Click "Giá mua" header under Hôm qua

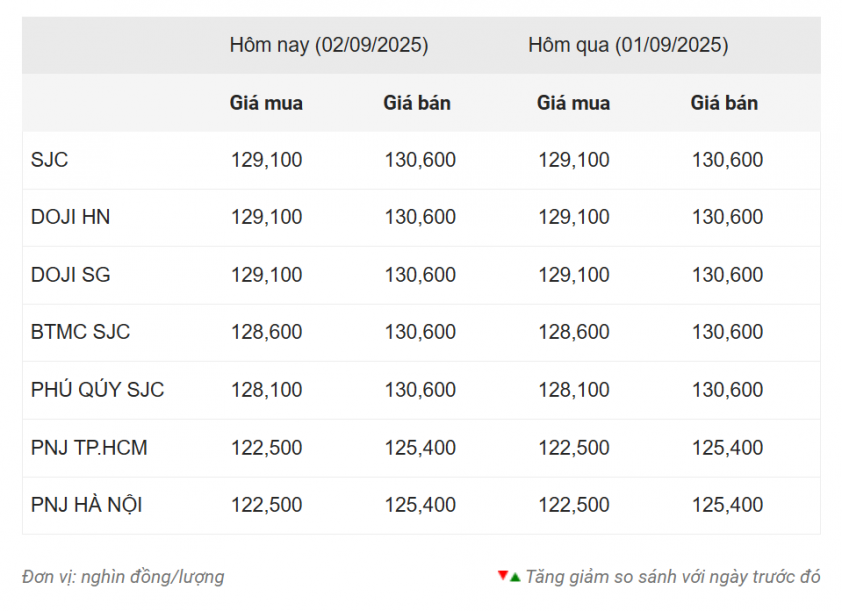pyautogui.click(x=573, y=103)
